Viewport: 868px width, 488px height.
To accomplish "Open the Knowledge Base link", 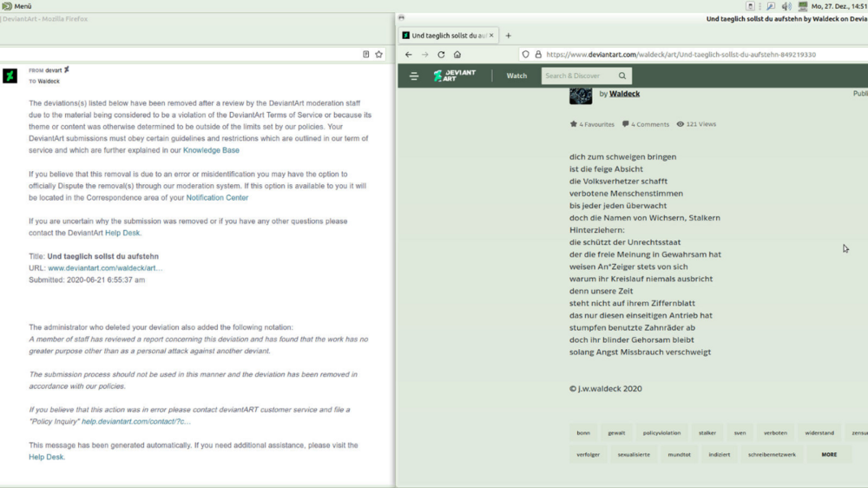I will click(211, 150).
